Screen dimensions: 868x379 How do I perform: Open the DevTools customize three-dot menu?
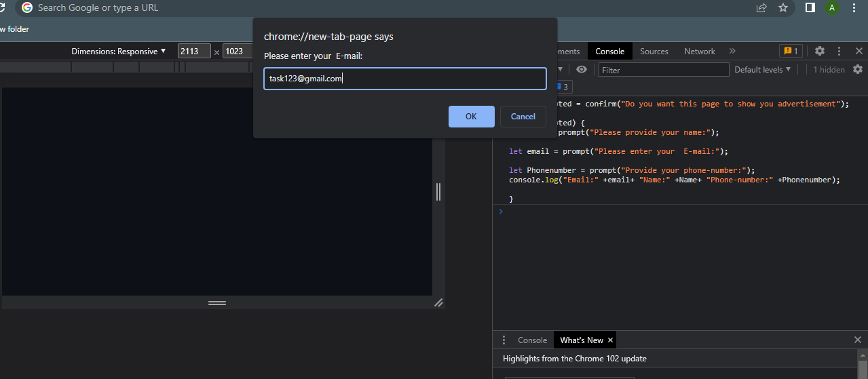point(839,52)
